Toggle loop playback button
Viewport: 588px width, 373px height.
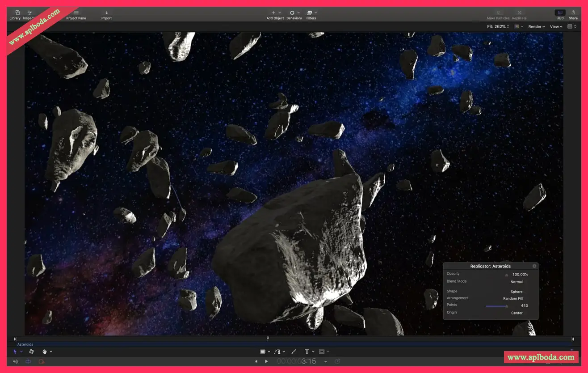(x=29, y=361)
